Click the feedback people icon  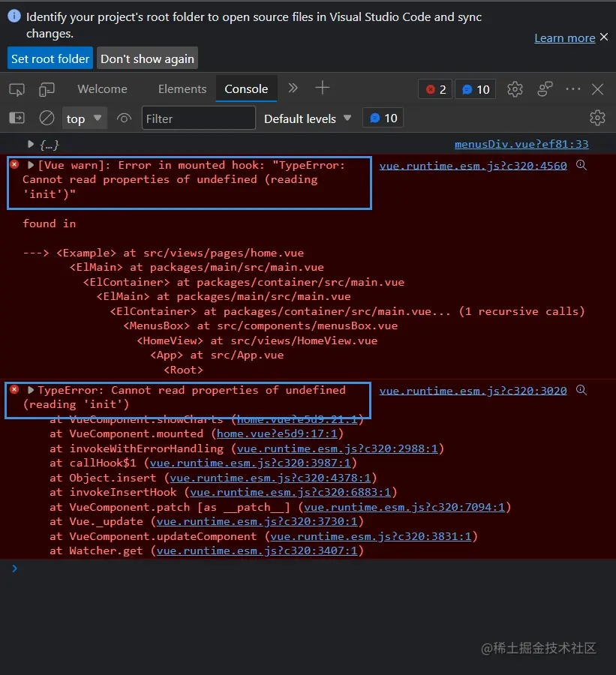coord(545,89)
